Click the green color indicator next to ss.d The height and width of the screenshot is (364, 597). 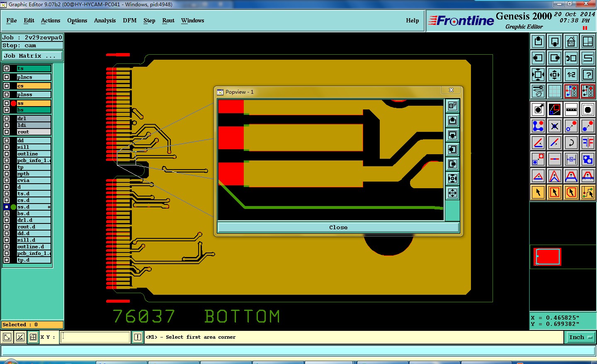pyautogui.click(x=13, y=207)
